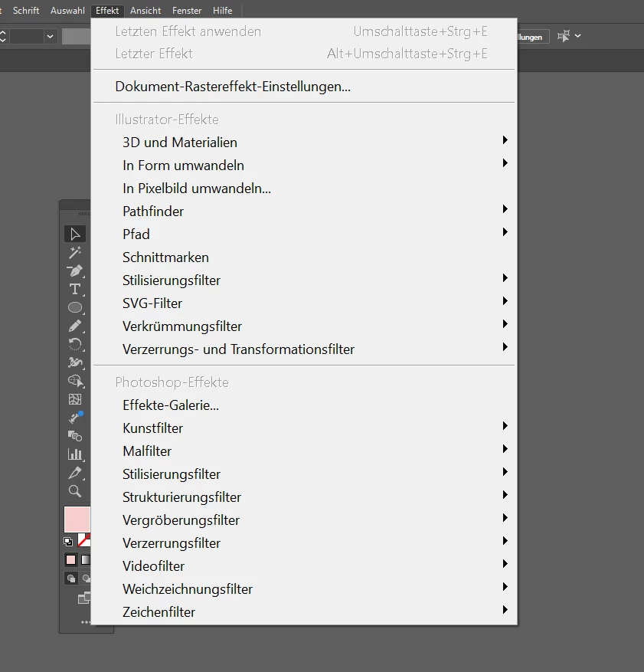
Task: Select the Pen tool
Action: pos(75,270)
